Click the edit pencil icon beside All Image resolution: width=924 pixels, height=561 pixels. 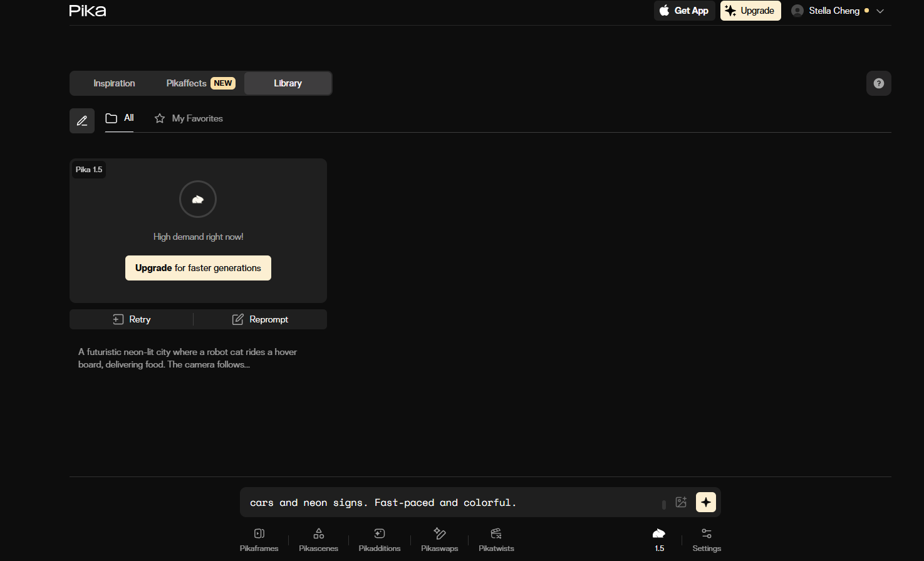[x=82, y=121]
